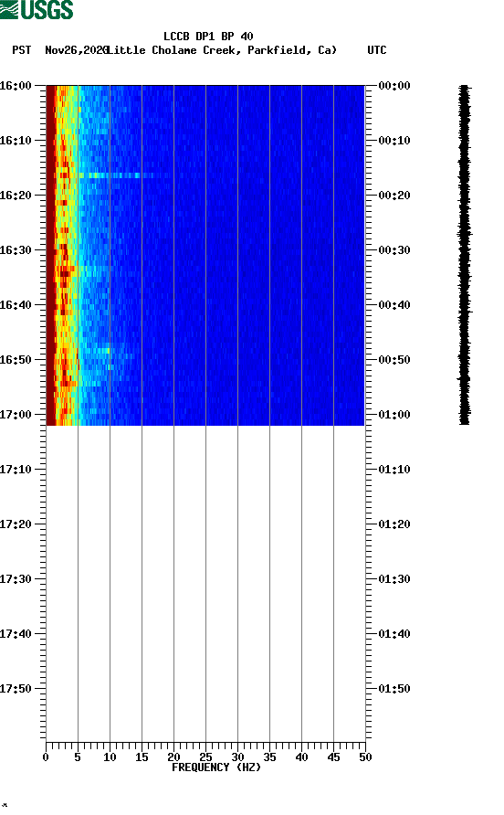Click the "00:40" UTC time label
Image resolution: width=504 pixels, height=815 pixels.
[394, 305]
